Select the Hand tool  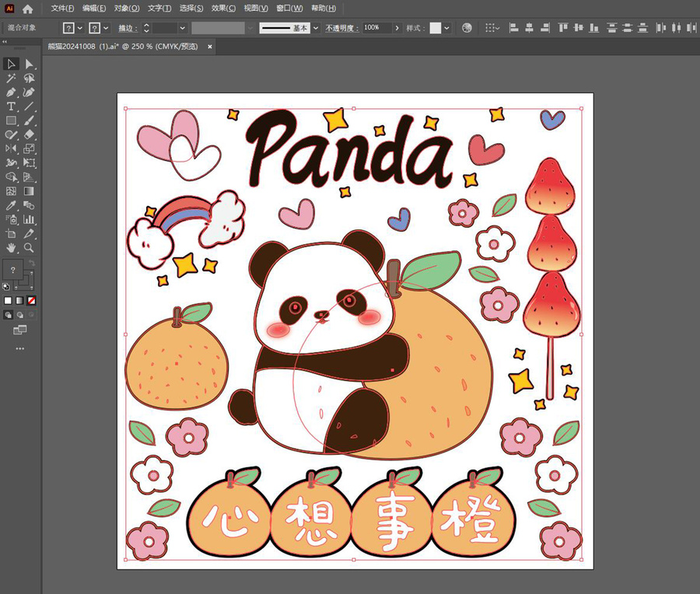(x=11, y=248)
